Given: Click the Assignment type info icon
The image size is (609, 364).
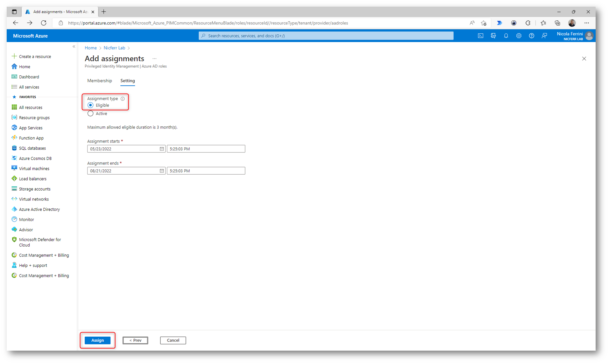Looking at the screenshot, I should [123, 99].
